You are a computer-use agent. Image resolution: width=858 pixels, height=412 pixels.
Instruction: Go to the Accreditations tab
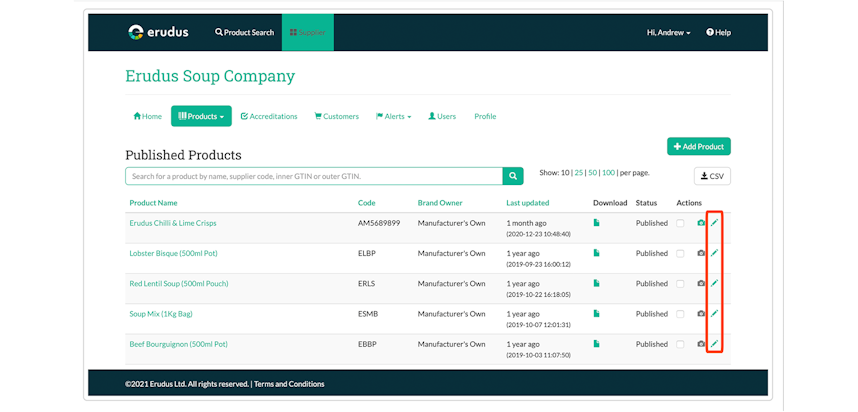[269, 117]
